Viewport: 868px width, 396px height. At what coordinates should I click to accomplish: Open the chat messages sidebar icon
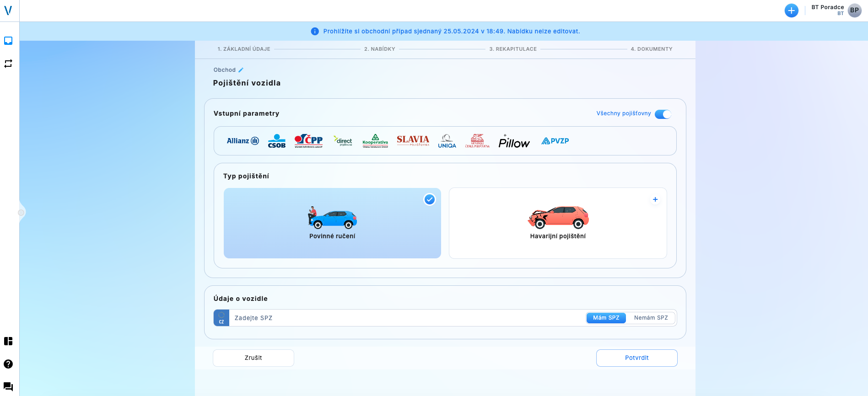click(x=8, y=386)
